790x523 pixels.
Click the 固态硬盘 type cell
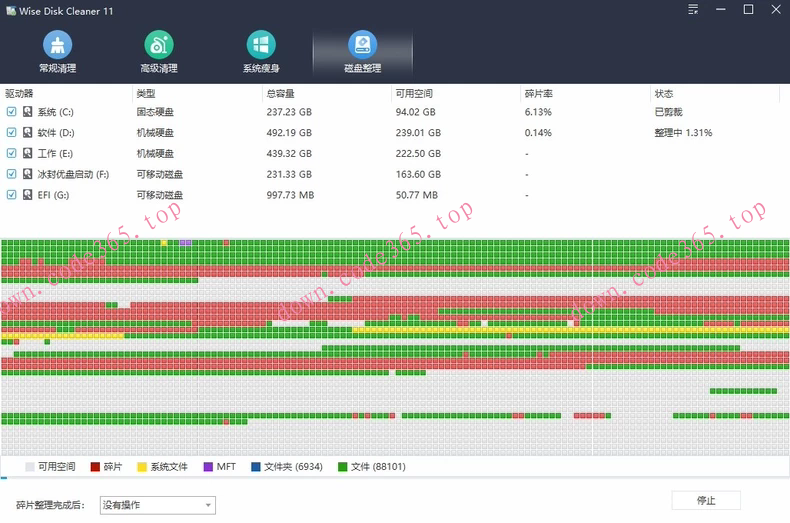click(x=155, y=112)
